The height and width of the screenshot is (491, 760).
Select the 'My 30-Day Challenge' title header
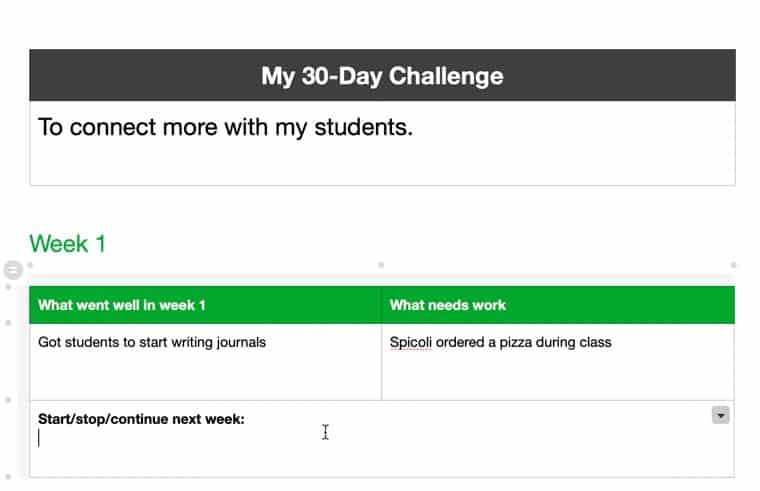[382, 75]
